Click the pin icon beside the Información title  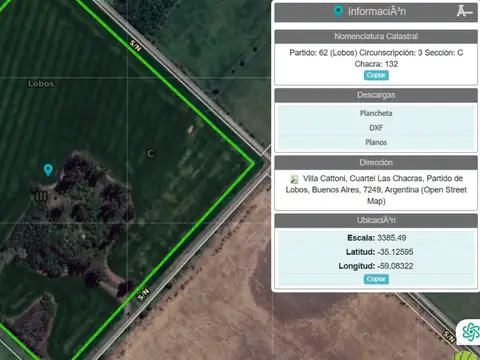(338, 12)
